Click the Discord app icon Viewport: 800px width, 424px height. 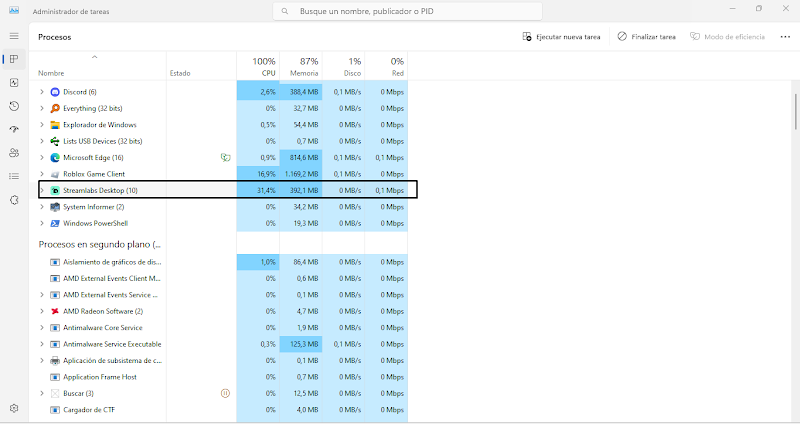click(x=55, y=92)
